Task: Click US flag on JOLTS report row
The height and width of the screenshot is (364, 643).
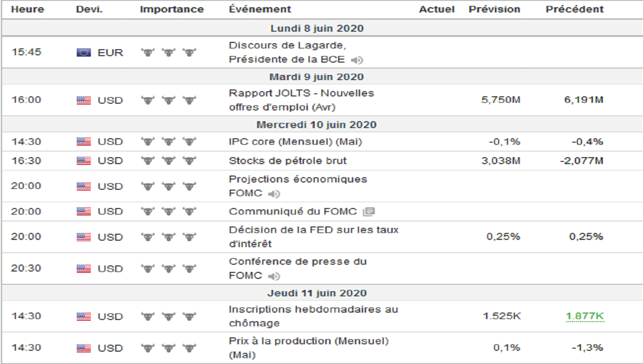Action: pos(84,100)
